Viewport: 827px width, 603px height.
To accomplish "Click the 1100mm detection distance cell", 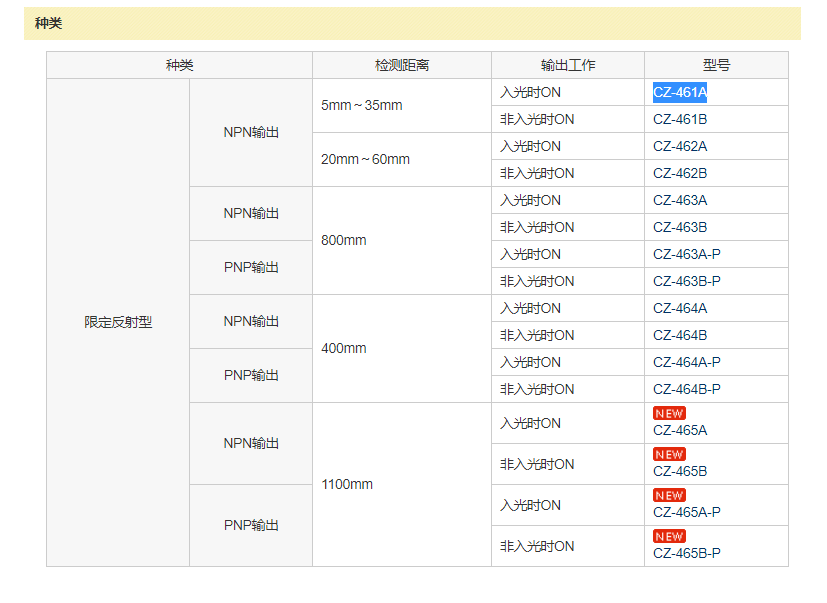I will click(402, 484).
